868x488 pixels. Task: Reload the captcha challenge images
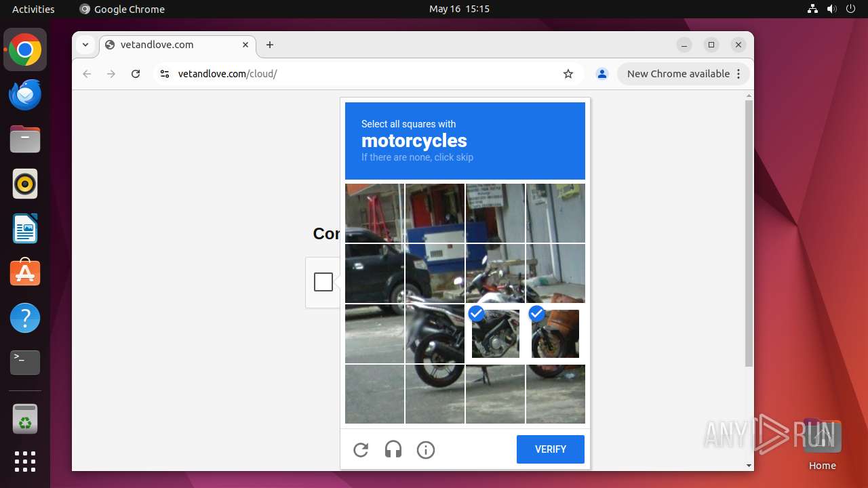click(x=361, y=449)
